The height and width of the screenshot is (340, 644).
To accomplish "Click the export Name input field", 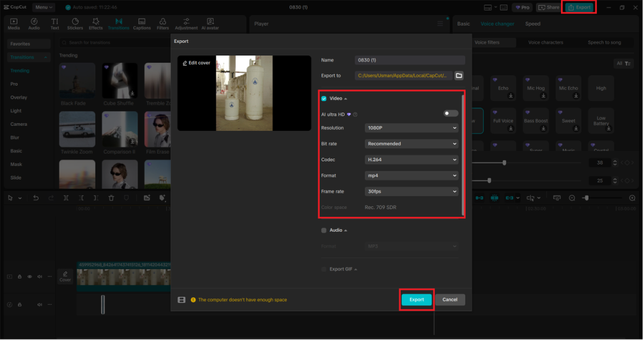I will 409,60.
